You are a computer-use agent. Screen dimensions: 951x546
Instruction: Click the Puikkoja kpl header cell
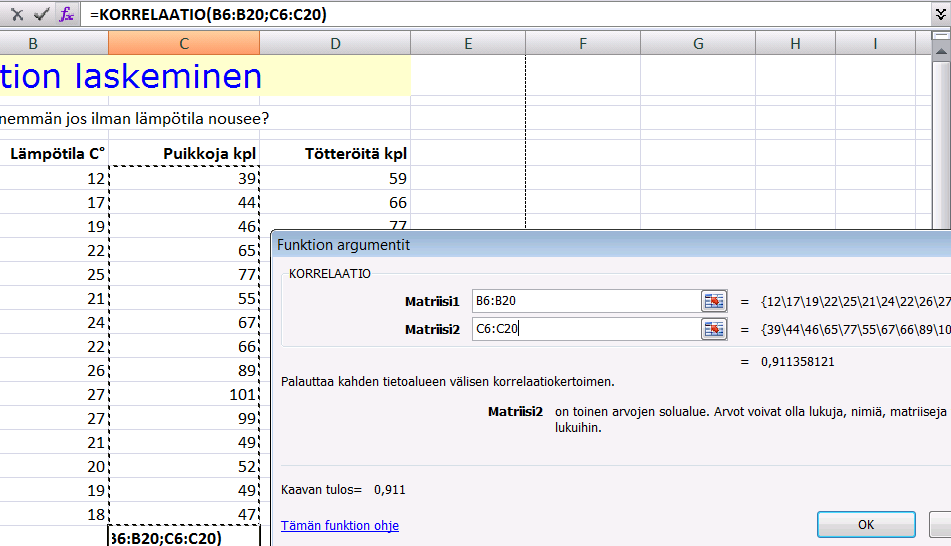click(184, 154)
